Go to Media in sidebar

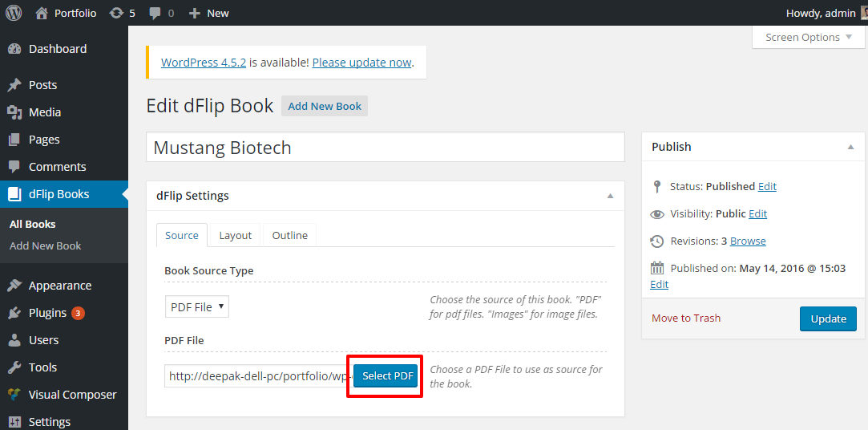(x=44, y=112)
